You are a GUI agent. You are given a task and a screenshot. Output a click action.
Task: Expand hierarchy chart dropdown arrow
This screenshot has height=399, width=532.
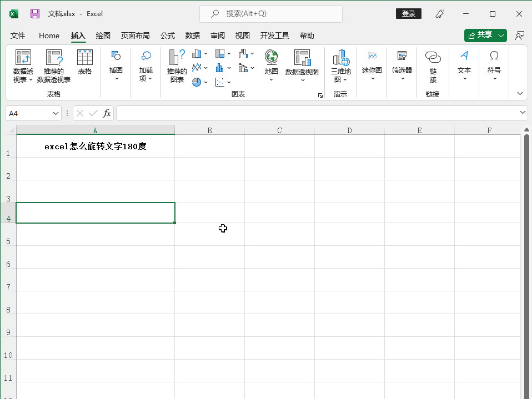229,54
